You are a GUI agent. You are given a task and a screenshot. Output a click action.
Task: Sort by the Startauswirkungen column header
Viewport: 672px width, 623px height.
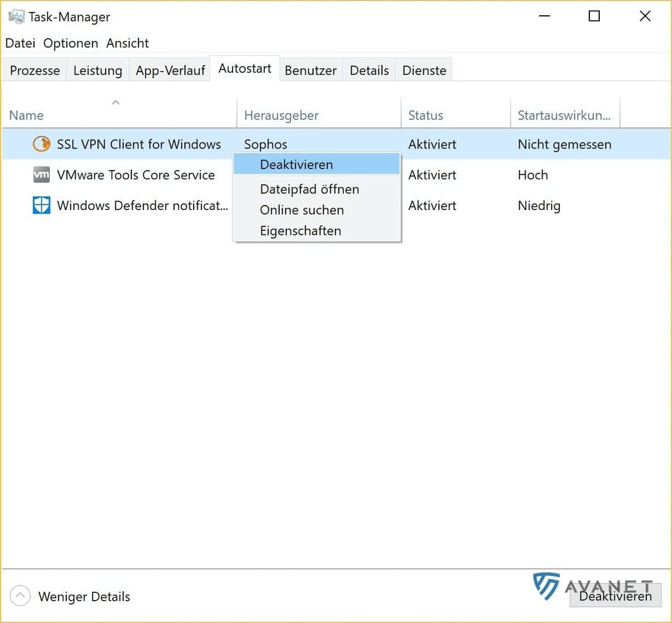(x=565, y=112)
